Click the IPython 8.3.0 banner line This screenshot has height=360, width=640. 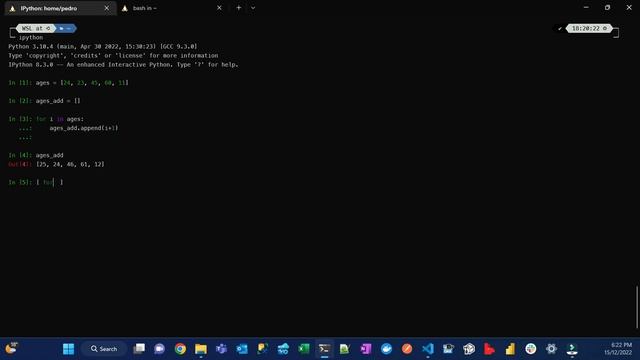pos(123,64)
